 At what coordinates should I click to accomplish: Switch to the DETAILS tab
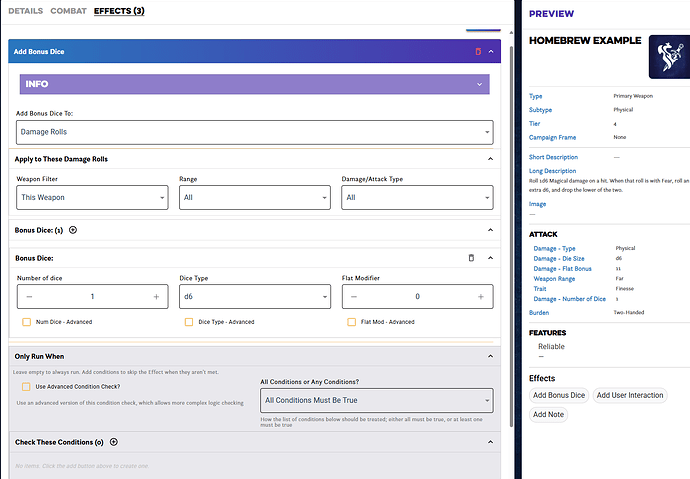[26, 11]
